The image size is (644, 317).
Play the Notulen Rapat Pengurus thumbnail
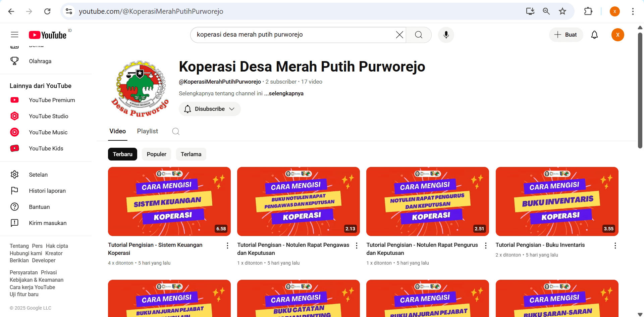click(x=428, y=201)
